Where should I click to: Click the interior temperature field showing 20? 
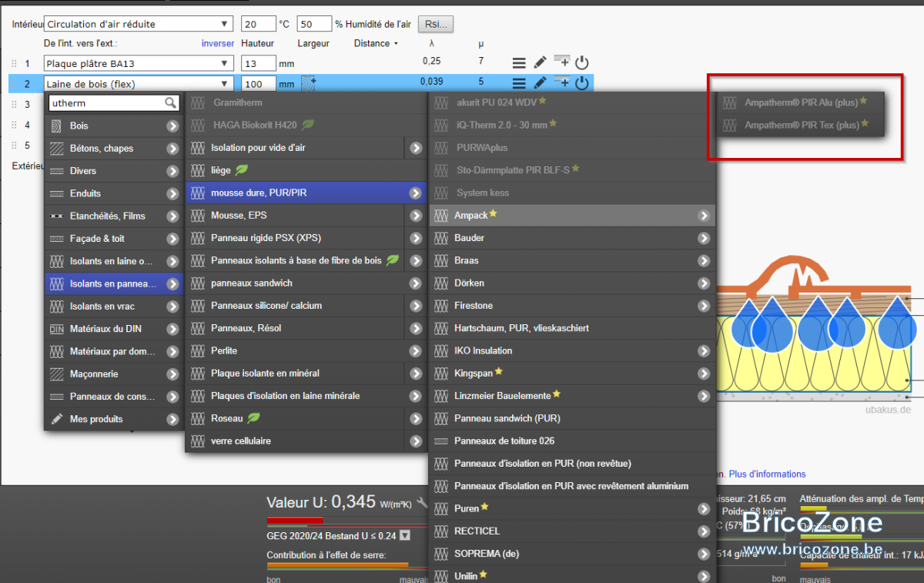click(259, 24)
